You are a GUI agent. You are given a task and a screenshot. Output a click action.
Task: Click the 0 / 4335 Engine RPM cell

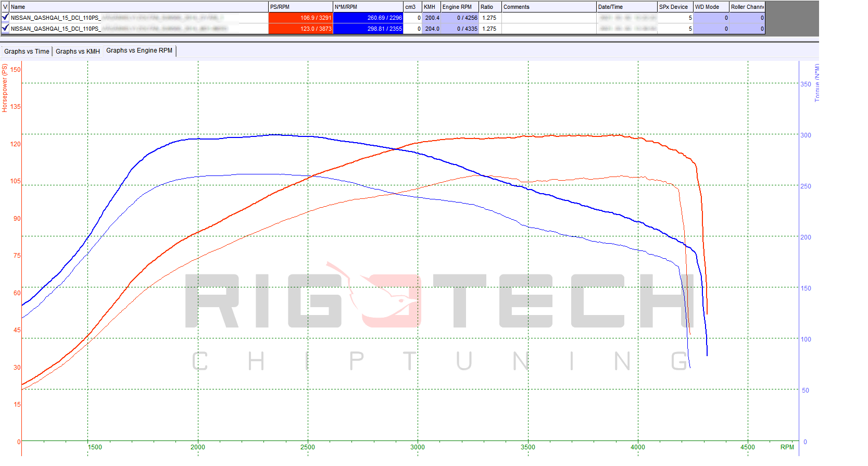(x=459, y=29)
